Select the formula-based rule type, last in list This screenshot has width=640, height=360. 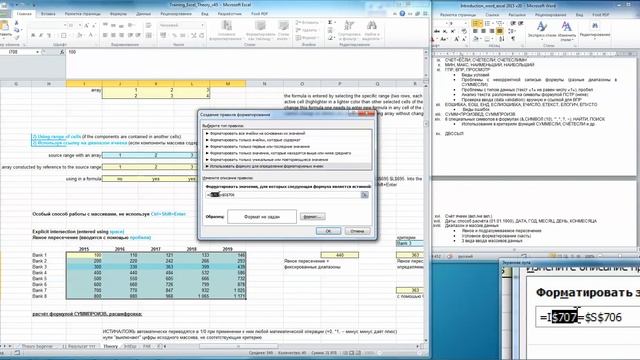[287, 166]
